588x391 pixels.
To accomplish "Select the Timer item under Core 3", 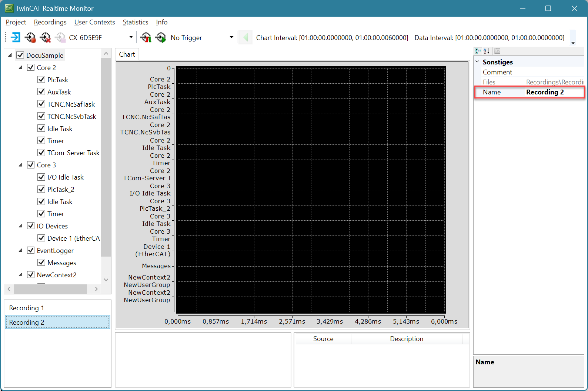I will (x=56, y=214).
